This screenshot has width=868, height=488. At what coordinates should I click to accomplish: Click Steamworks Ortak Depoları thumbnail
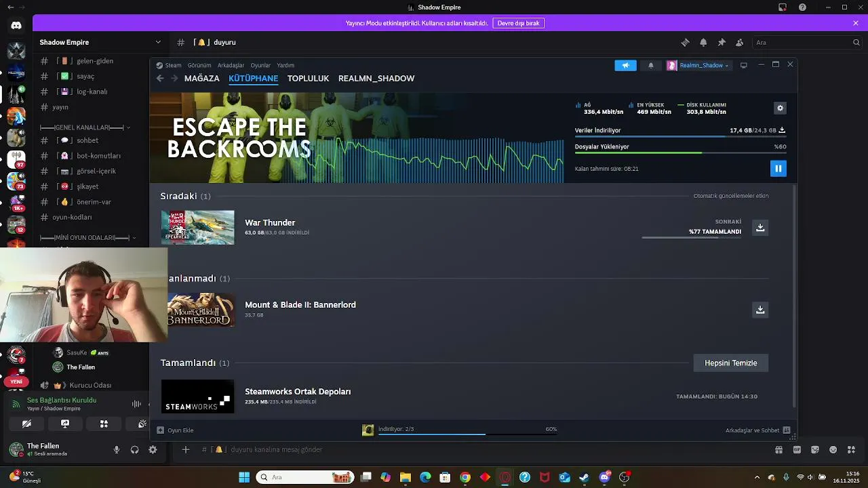[x=197, y=396]
